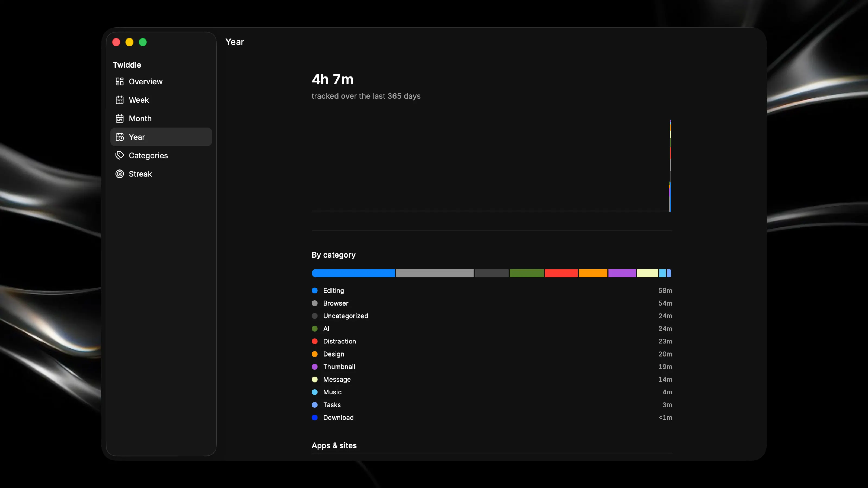
Task: Click the 58m value for Editing
Action: tap(665, 290)
